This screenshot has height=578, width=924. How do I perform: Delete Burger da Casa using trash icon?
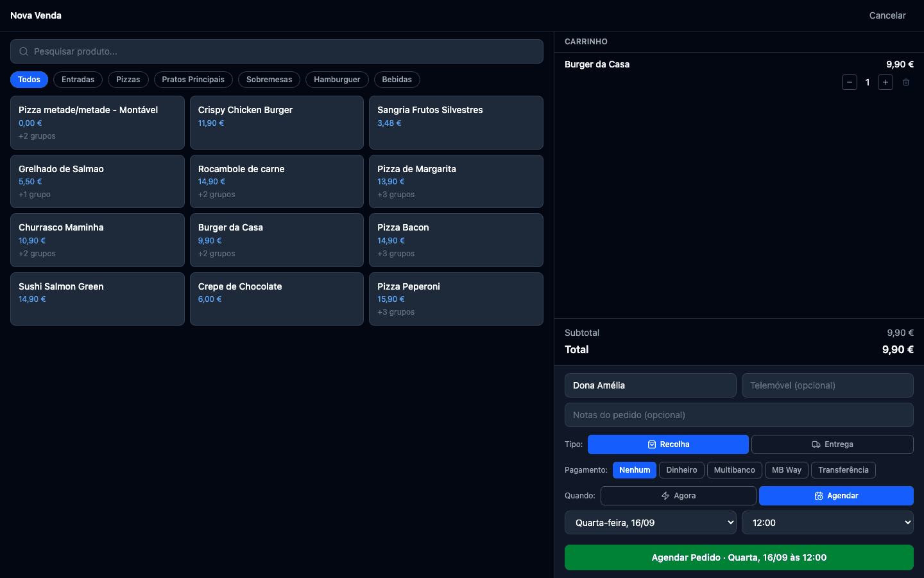pos(906,82)
